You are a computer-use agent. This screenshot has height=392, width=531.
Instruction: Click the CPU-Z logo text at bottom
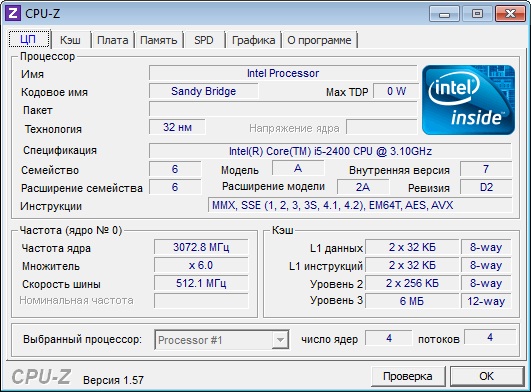pyautogui.click(x=41, y=377)
